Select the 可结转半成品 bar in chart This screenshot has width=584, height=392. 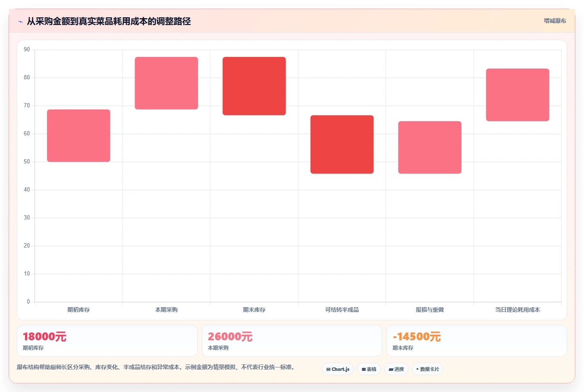click(342, 144)
